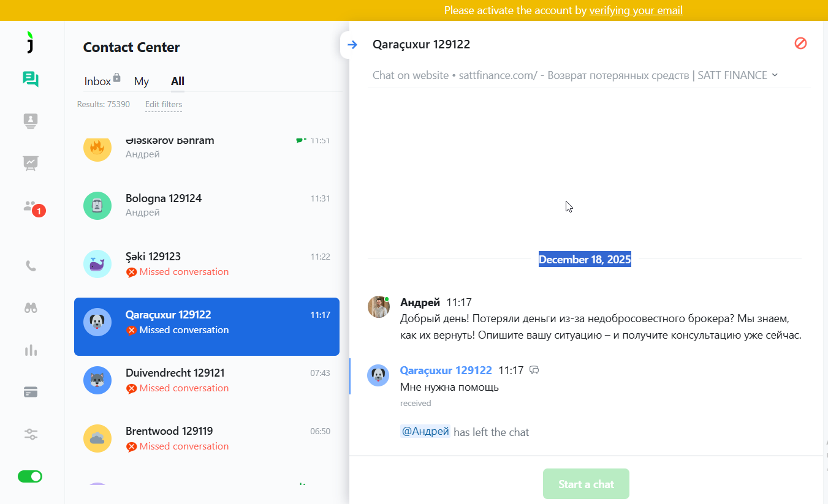Click the Start a chat button
Image resolution: width=828 pixels, height=504 pixels.
586,484
